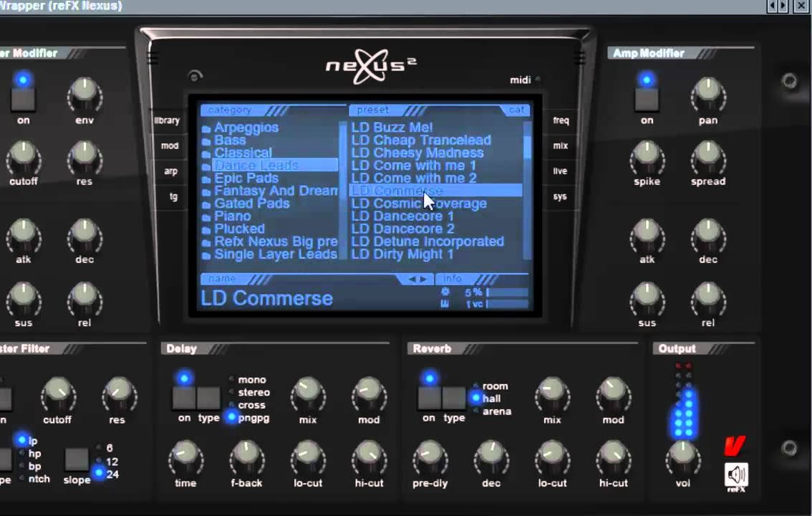Click the reFX speaker logo icon
The width and height of the screenshot is (812, 516).
coord(736,477)
